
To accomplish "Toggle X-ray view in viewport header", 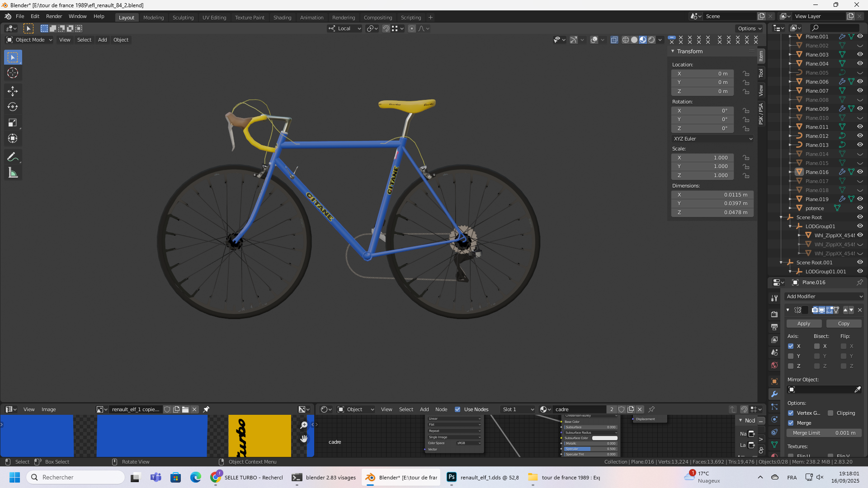I will (x=614, y=40).
